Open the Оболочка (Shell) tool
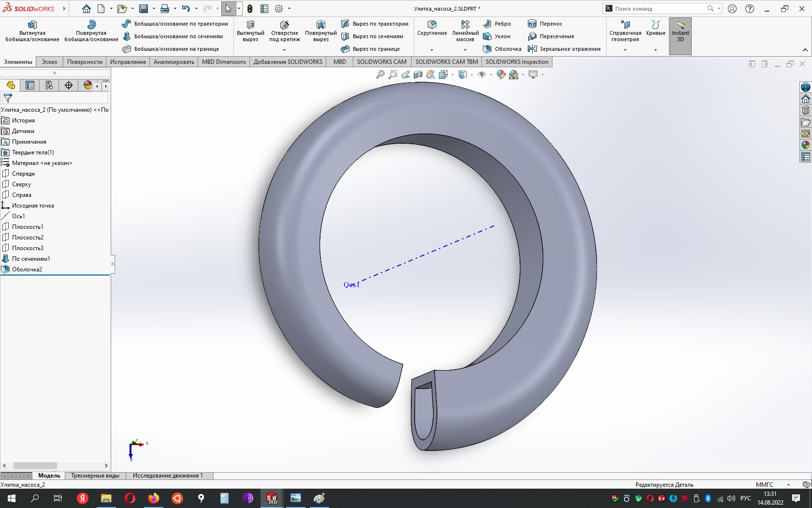The width and height of the screenshot is (812, 508). coord(503,49)
